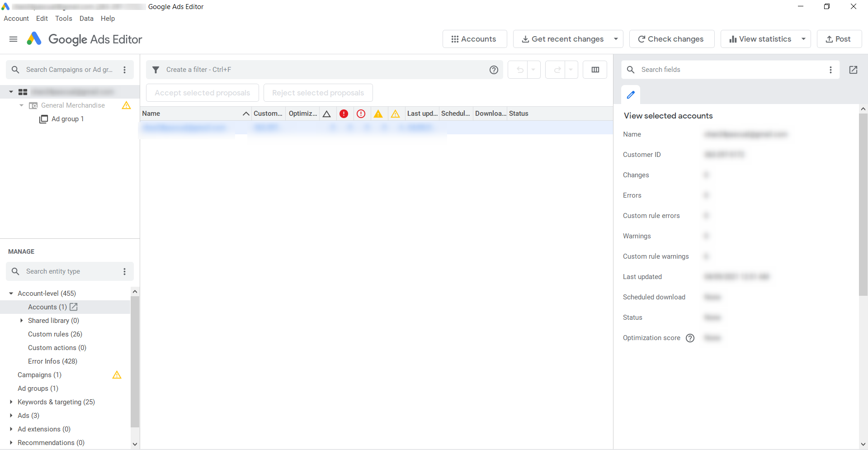Viewport: 868px width, 450px height.
Task: Open View statistics dropdown arrow
Action: [x=803, y=39]
